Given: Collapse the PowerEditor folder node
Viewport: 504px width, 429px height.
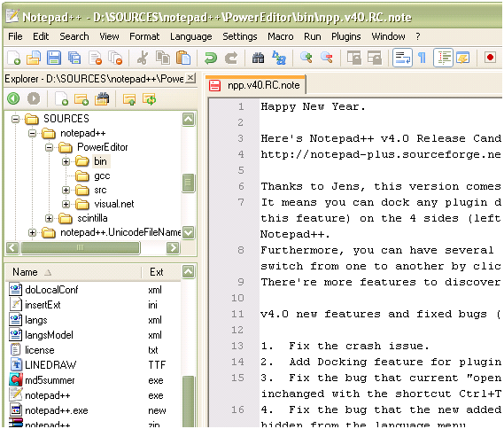Looking at the screenshot, I should coord(50,148).
